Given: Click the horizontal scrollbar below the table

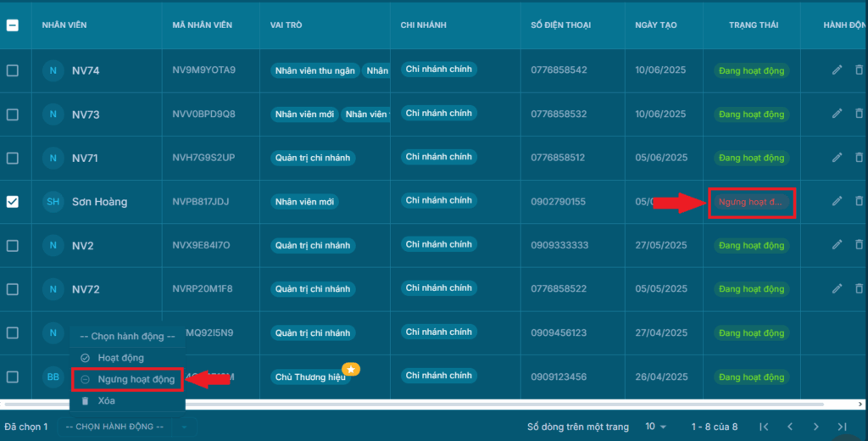Looking at the screenshot, I should pos(424,406).
